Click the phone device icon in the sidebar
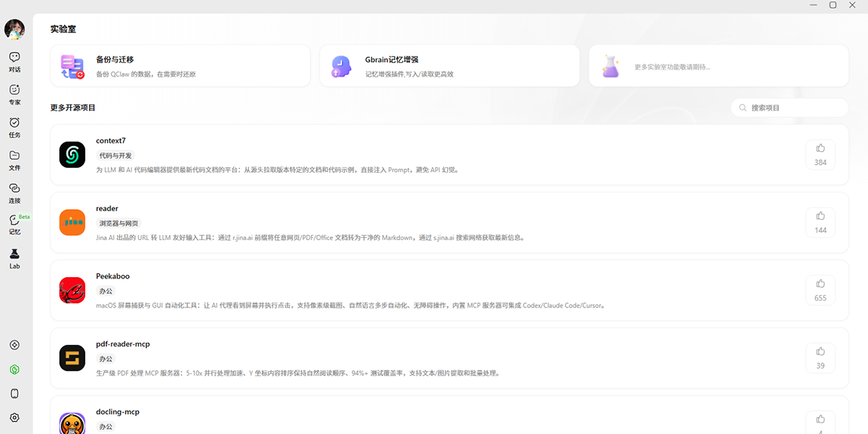 [14, 393]
